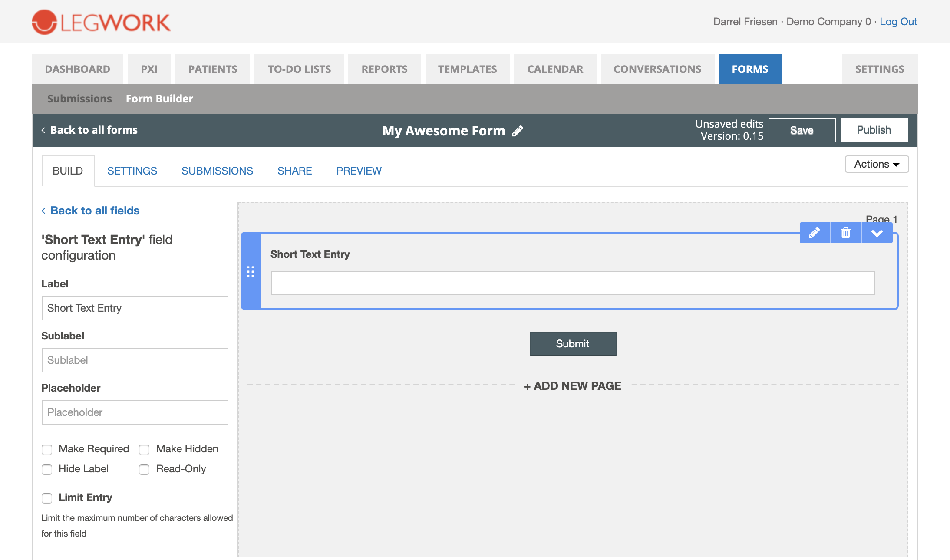Click the pencil icon to rename My Awesome Form
The height and width of the screenshot is (560, 950).
(518, 131)
